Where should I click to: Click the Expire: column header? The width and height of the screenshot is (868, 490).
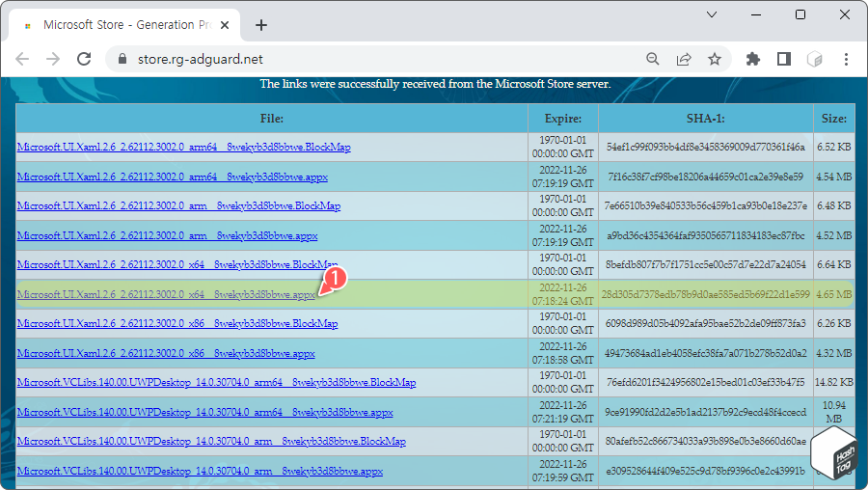(x=563, y=118)
